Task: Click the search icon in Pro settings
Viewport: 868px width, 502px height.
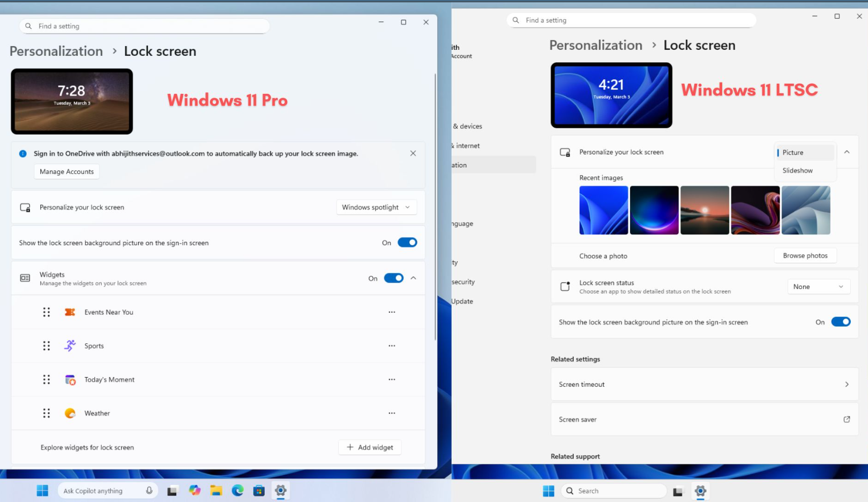Action: tap(28, 26)
